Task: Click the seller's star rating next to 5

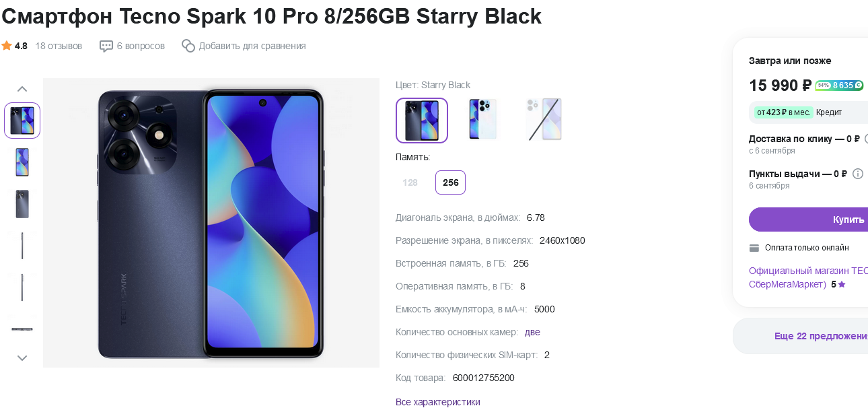Action: (x=842, y=285)
